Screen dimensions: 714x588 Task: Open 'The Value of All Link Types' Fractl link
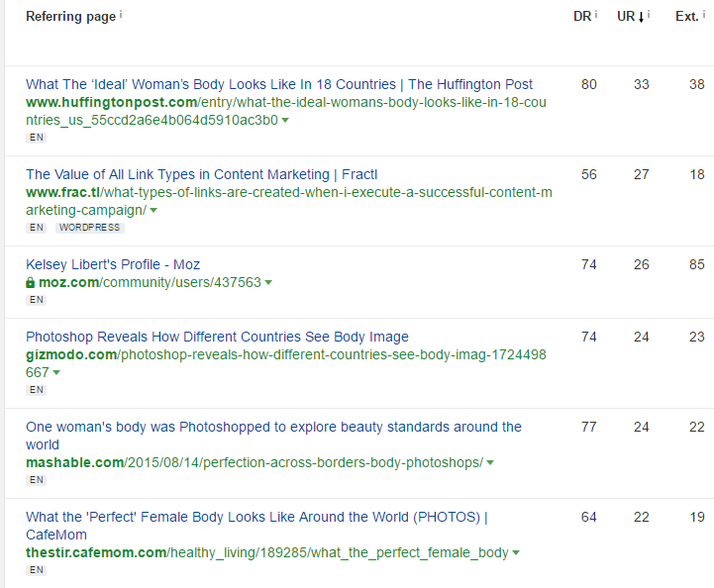202,174
